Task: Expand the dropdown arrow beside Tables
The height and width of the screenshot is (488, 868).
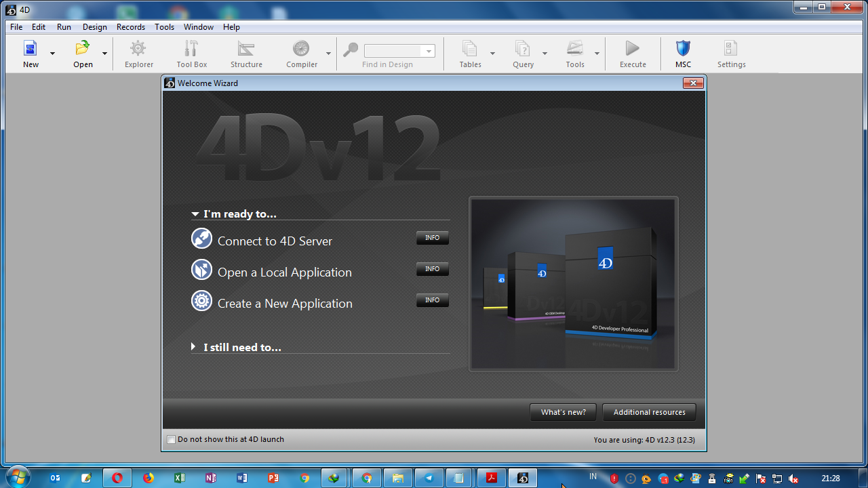Action: point(492,54)
